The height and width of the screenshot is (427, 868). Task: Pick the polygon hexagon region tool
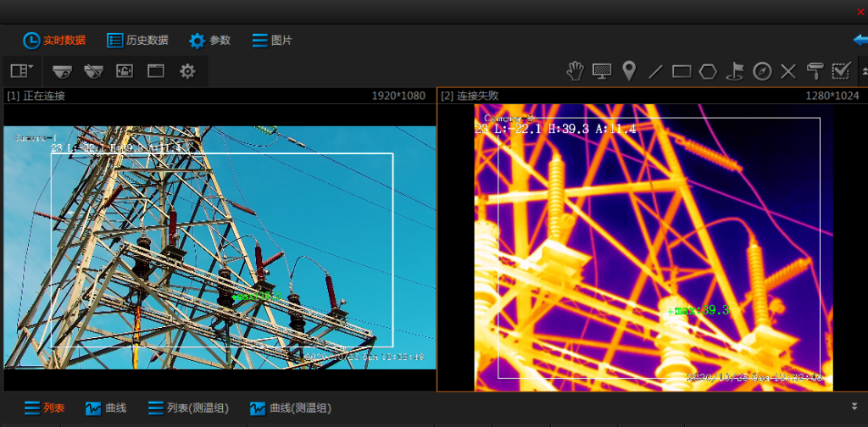click(708, 71)
